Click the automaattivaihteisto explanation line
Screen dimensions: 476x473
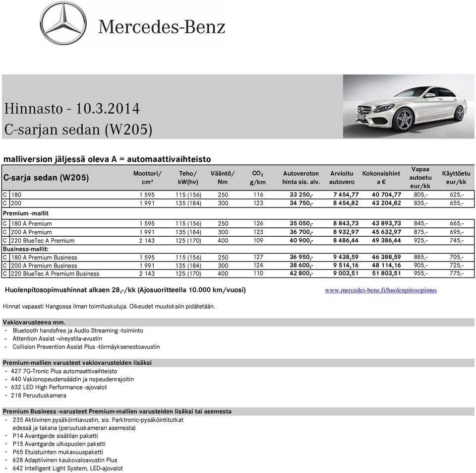[x=107, y=159]
